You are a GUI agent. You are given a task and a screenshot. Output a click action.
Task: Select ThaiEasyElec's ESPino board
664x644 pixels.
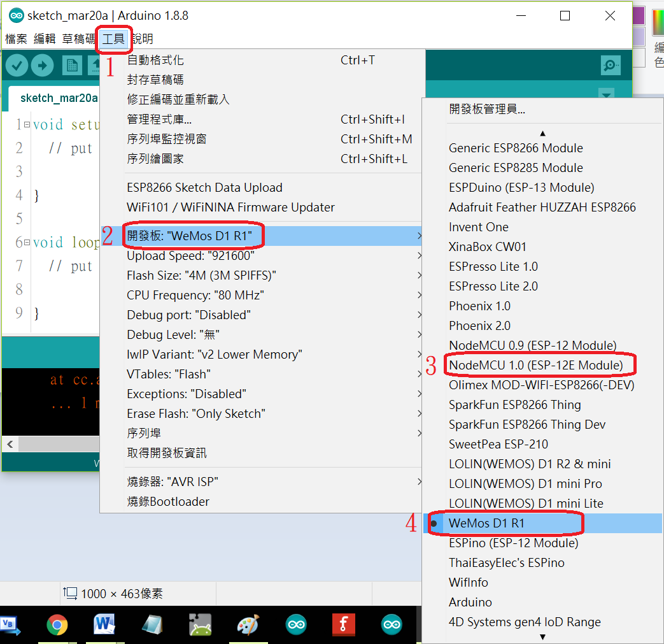pos(542,562)
